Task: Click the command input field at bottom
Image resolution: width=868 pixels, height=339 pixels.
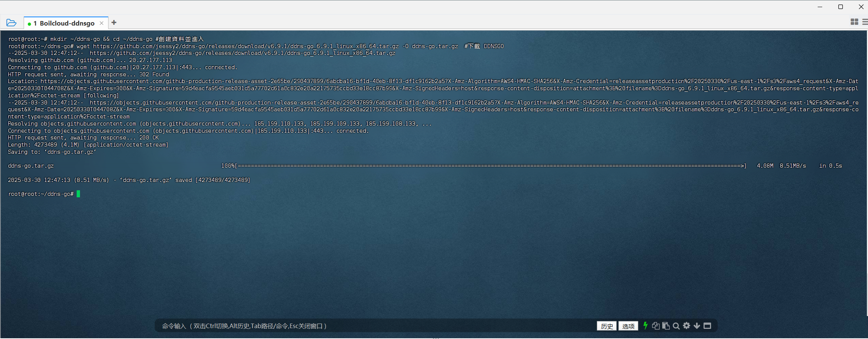Action: click(375, 326)
